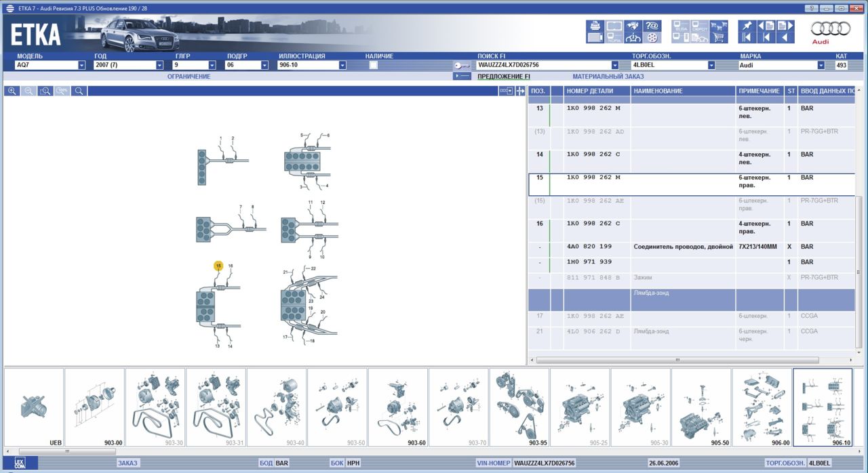Screen dimensions: 868x473
Task: Select part number 1H0 971 939
Action: 589,262
